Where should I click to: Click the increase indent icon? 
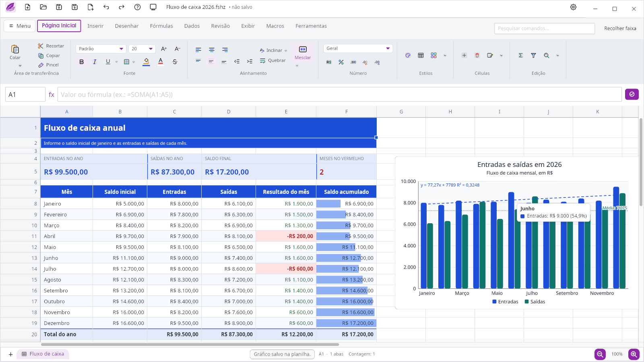click(x=250, y=62)
